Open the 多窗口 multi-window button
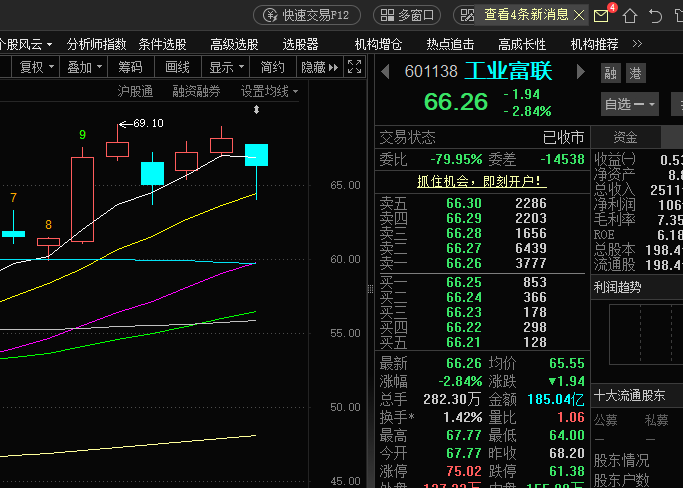 pyautogui.click(x=407, y=15)
